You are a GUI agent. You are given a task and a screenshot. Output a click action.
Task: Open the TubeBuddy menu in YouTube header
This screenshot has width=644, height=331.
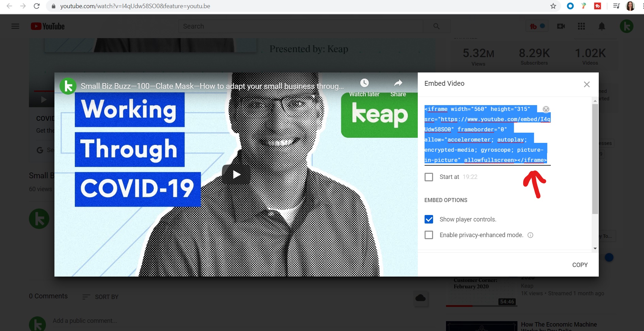point(537,26)
